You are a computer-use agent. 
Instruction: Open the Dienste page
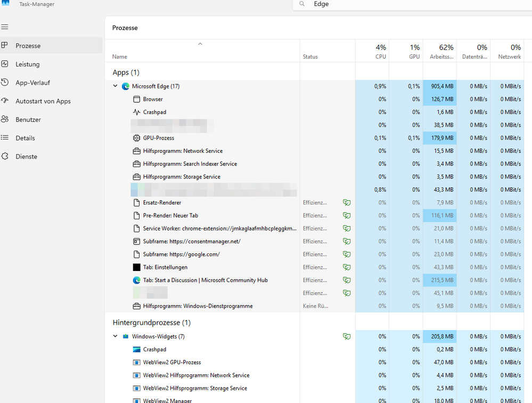[51, 157]
